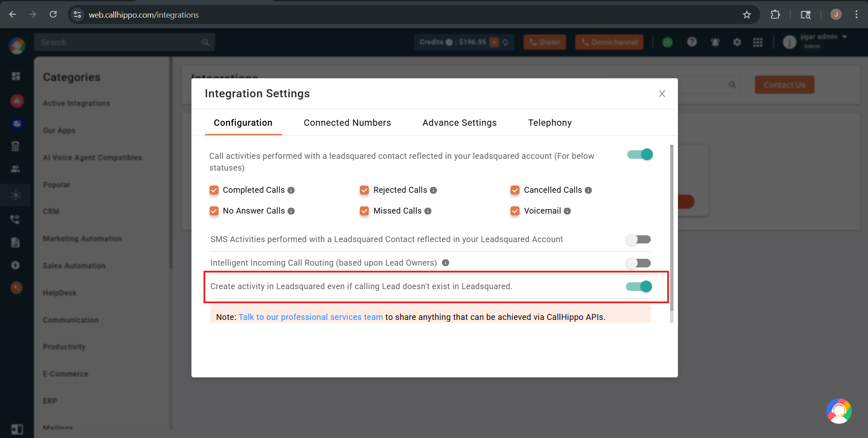Open the help question mark icon
868x438 pixels.
pos(692,42)
